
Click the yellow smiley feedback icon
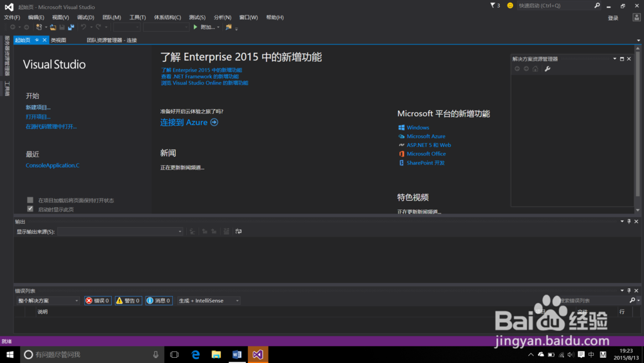pyautogui.click(x=510, y=5)
